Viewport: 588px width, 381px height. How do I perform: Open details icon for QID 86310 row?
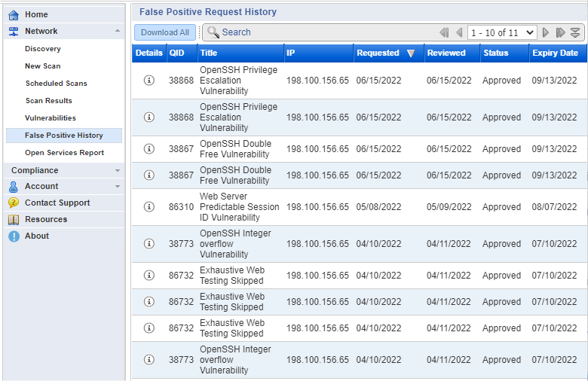(x=149, y=207)
